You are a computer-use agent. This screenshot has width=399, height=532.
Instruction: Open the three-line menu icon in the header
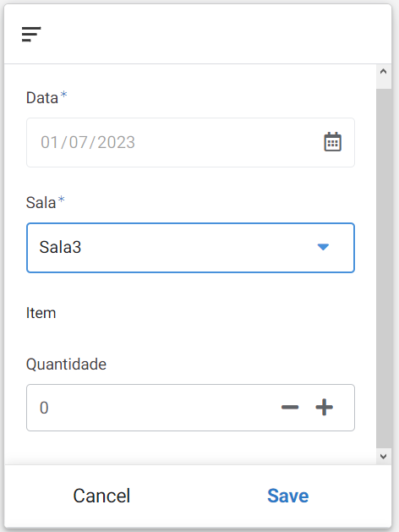(x=31, y=35)
